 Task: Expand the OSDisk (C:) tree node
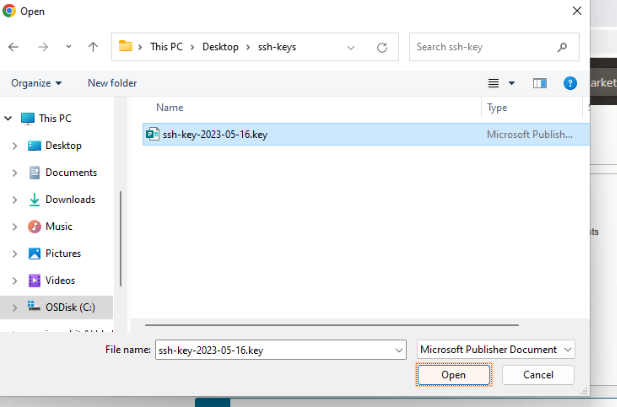[15, 308]
